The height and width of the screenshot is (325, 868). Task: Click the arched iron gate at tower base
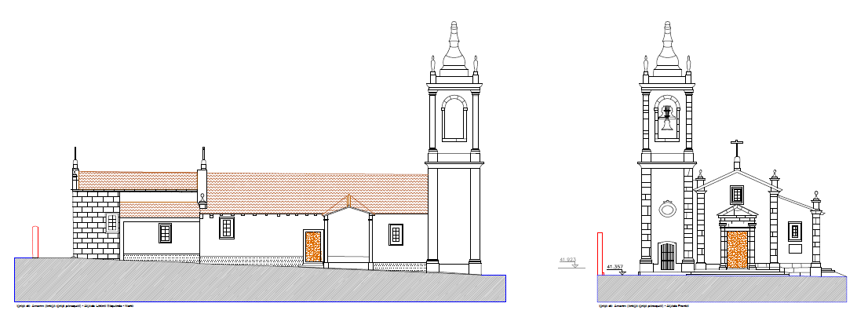coord(667,257)
